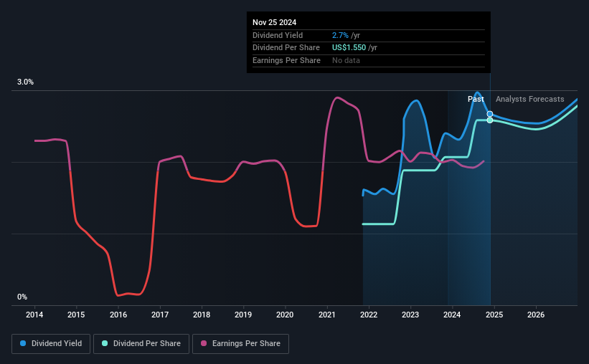Image resolution: width=589 pixels, height=364 pixels.
Task: Click the Past region label
Action: [x=476, y=99]
